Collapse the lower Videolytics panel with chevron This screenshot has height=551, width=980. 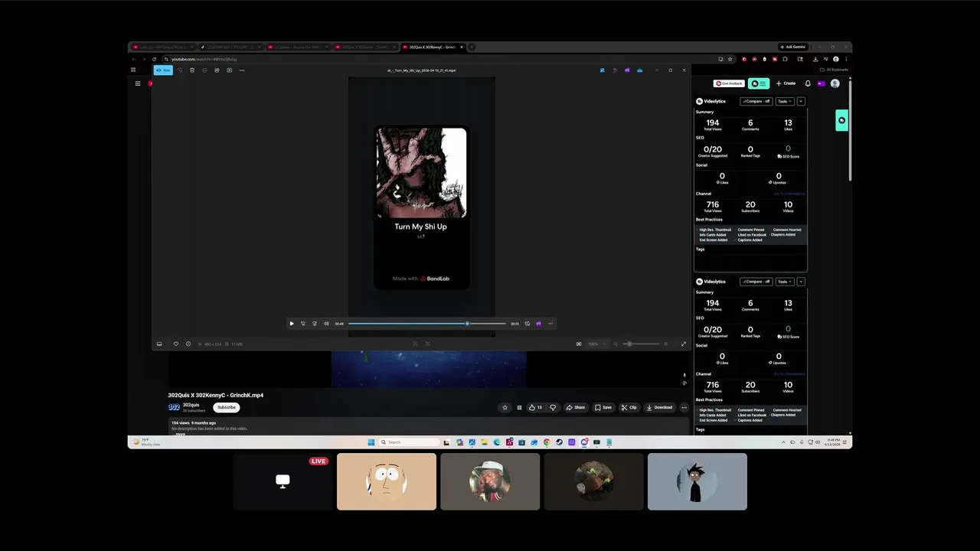801,282
